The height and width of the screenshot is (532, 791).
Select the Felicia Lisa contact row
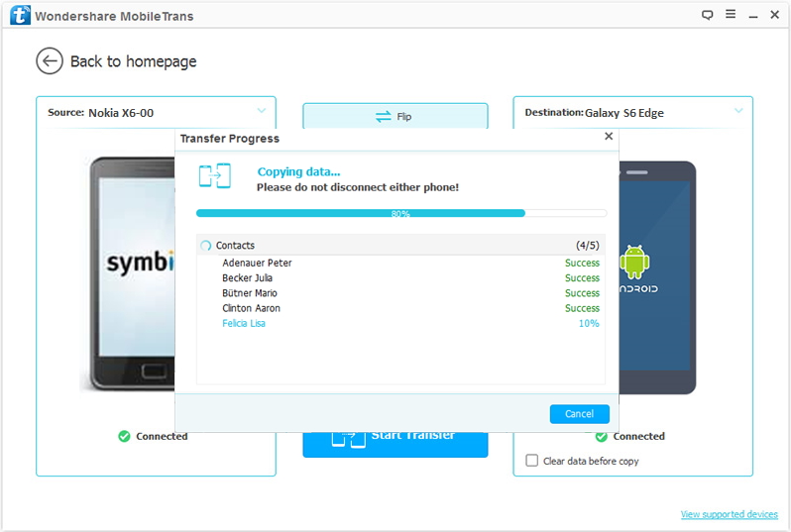pos(400,323)
